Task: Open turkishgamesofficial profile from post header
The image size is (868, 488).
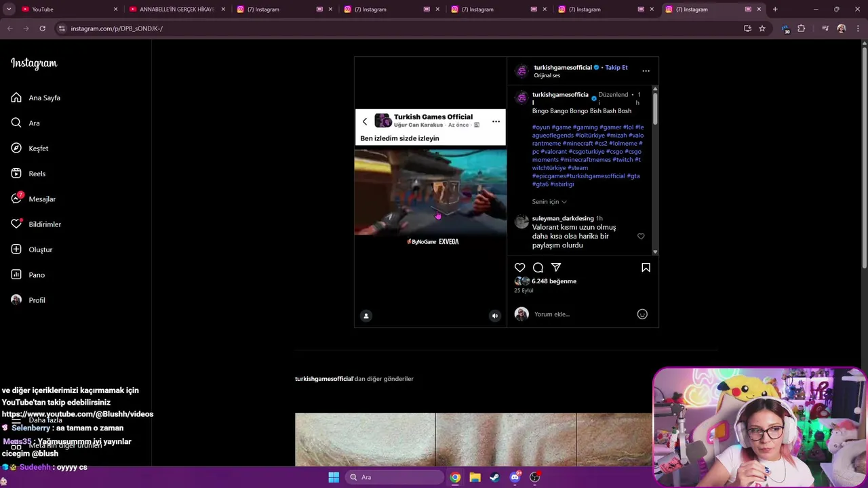Action: (563, 68)
